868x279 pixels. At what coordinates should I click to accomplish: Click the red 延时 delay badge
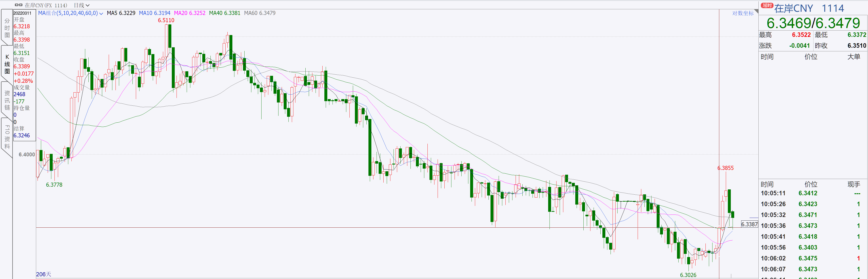(x=767, y=5)
